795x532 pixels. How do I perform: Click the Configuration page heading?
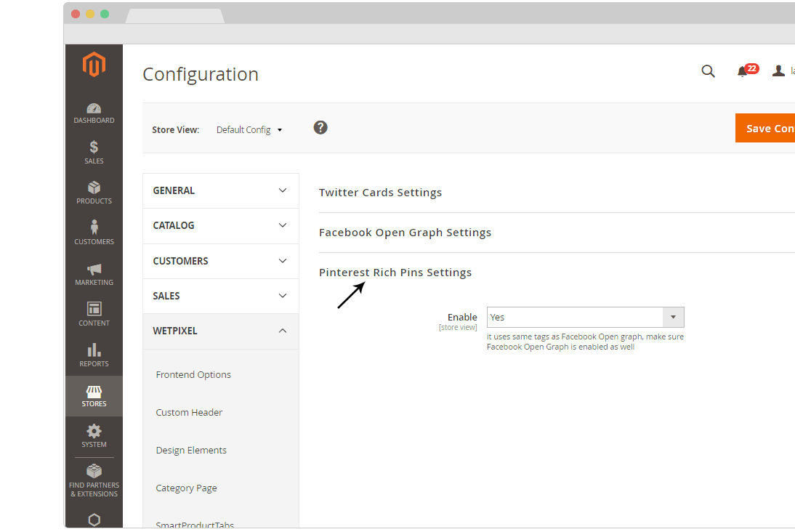[x=201, y=75]
